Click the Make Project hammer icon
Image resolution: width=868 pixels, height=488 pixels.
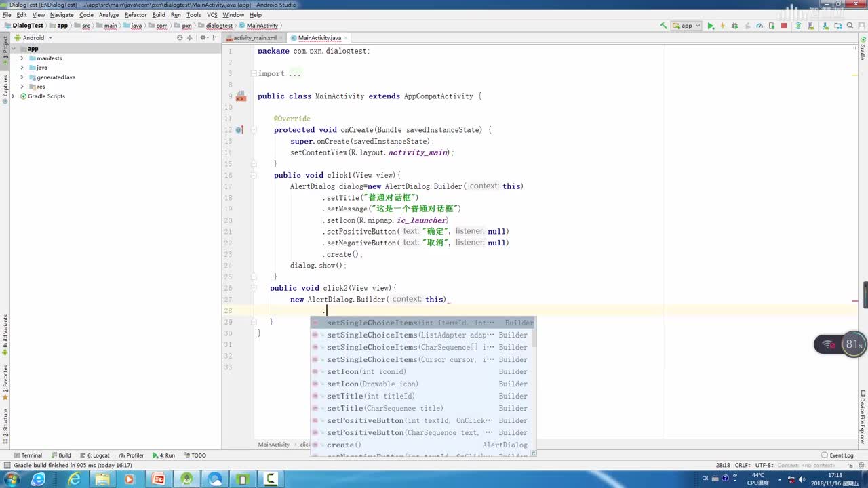click(x=663, y=26)
